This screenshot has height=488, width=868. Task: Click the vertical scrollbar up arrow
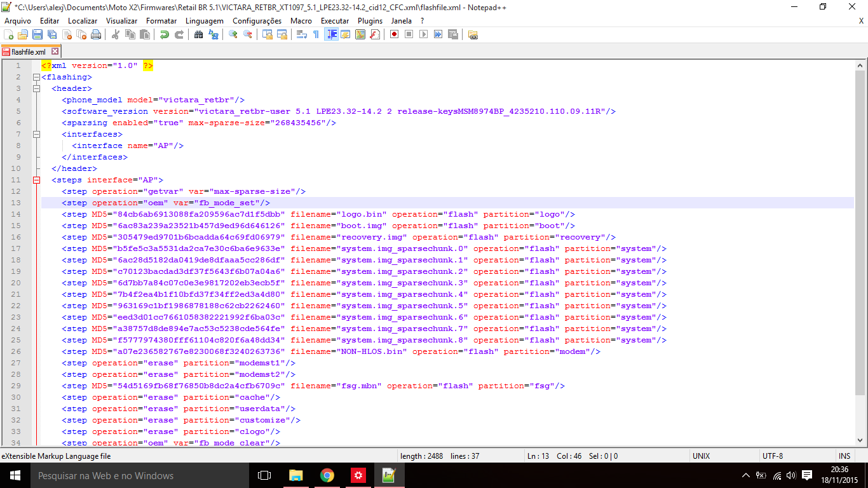(x=860, y=65)
